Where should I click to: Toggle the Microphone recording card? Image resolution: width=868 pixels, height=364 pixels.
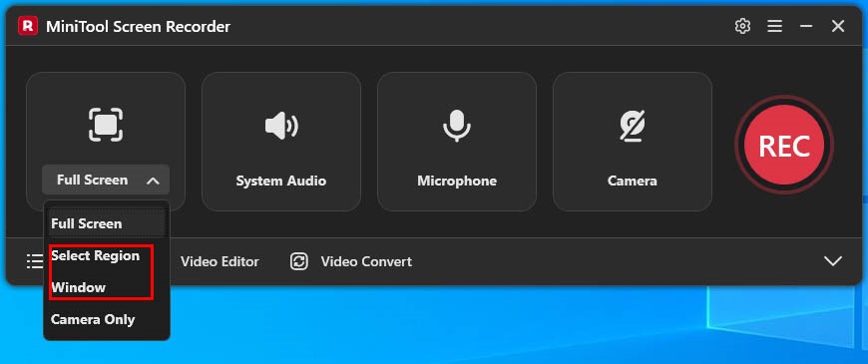[x=457, y=142]
